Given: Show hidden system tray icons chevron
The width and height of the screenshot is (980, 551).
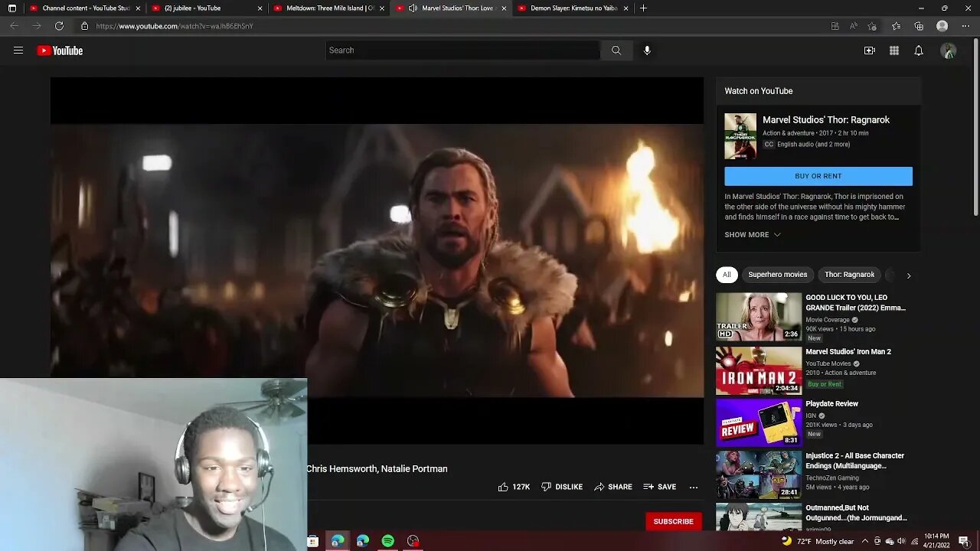Looking at the screenshot, I should coord(865,541).
